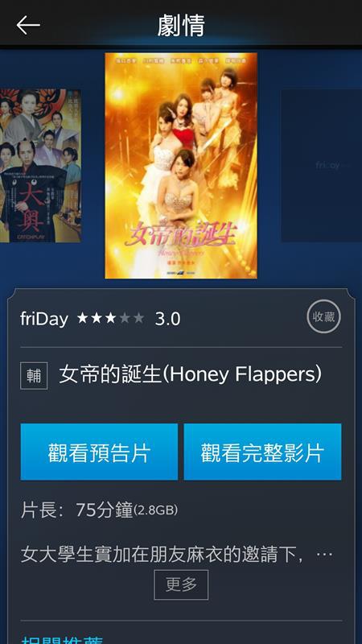Select the third white rating star

[x=110, y=318]
